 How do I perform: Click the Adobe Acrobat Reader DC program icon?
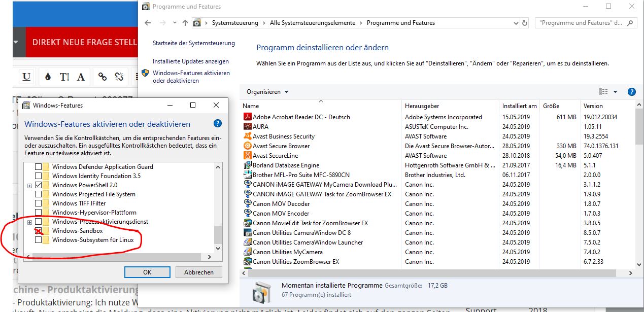[248, 117]
